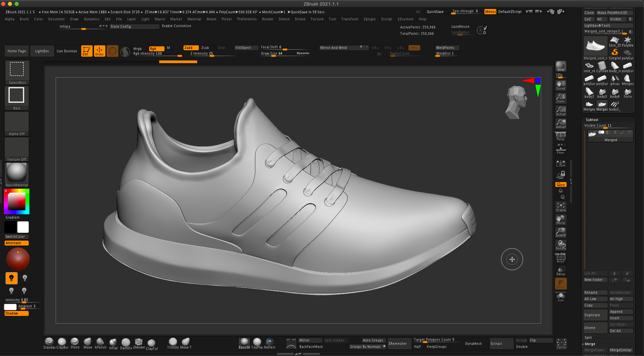Viewport: 644px width, 356px height.
Task: Toggle Live Boolean
Action: (67, 51)
